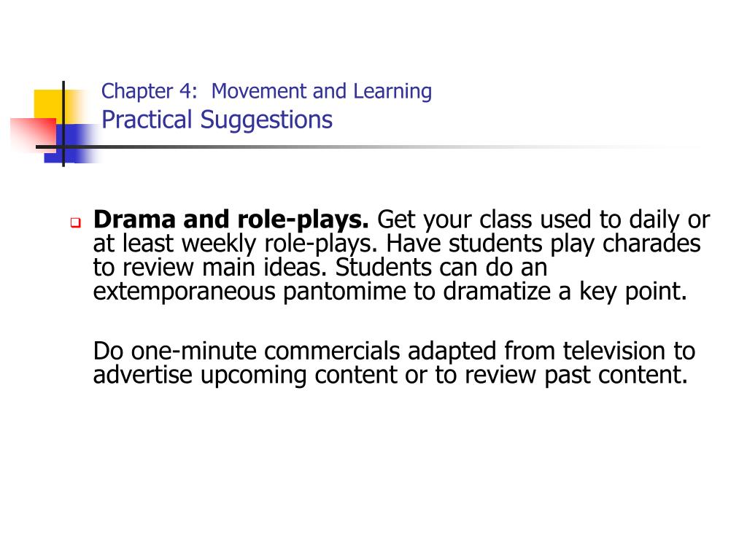747x560 pixels.
Task: Click the red square bullet marker
Action: [75, 222]
